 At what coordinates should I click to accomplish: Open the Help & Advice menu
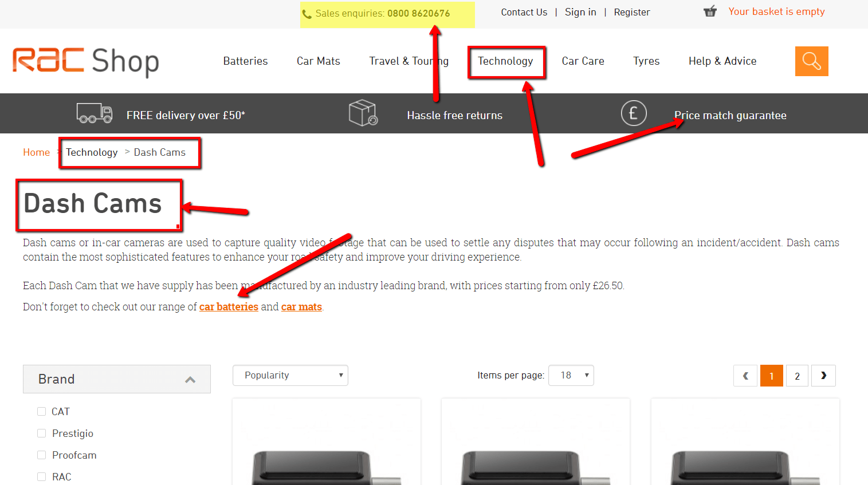[722, 61]
